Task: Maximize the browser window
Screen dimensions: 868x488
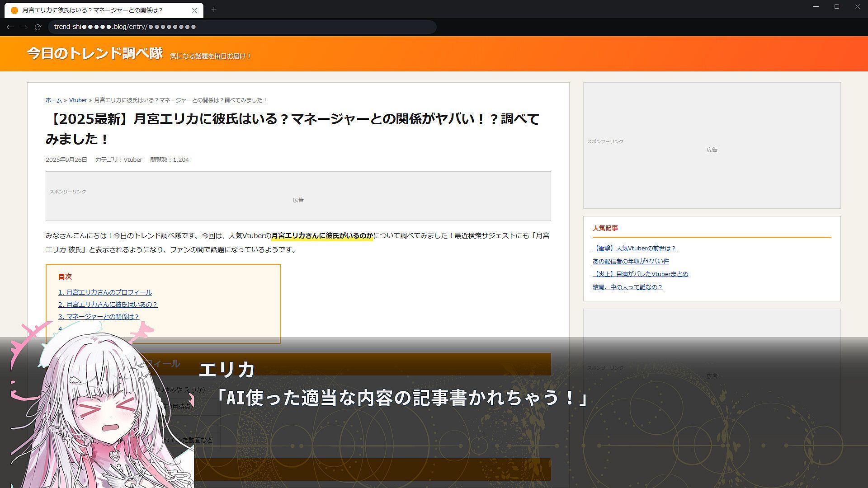Action: 837,6
